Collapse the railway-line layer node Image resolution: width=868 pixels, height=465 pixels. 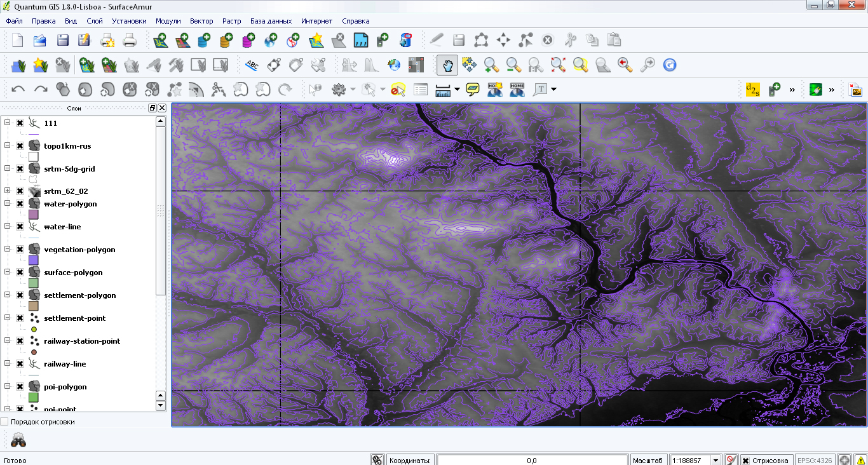click(x=7, y=363)
